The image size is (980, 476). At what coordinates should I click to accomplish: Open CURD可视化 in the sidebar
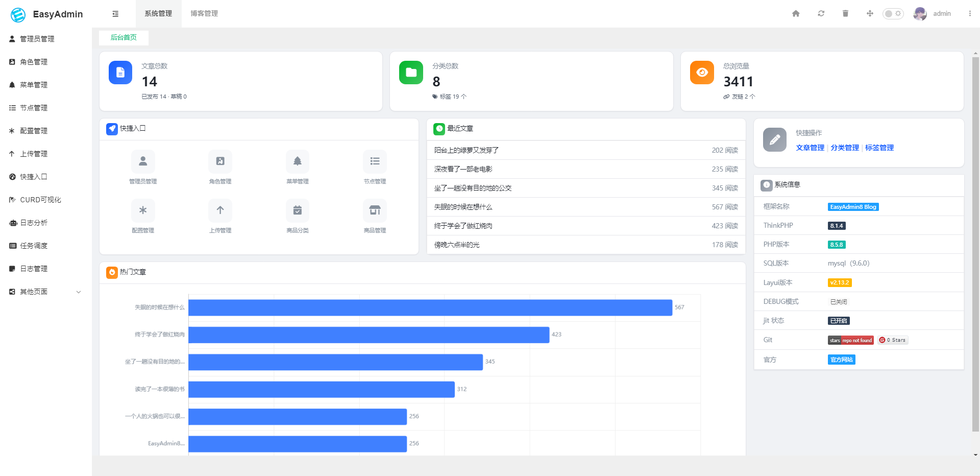(x=46, y=200)
